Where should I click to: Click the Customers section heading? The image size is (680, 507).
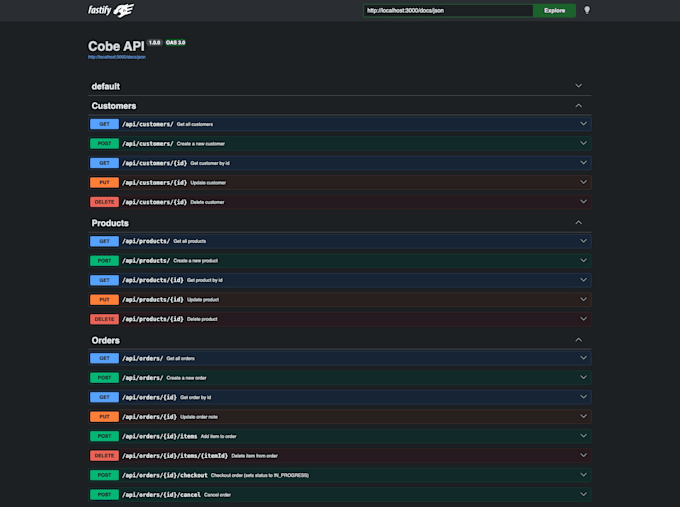[x=114, y=106]
